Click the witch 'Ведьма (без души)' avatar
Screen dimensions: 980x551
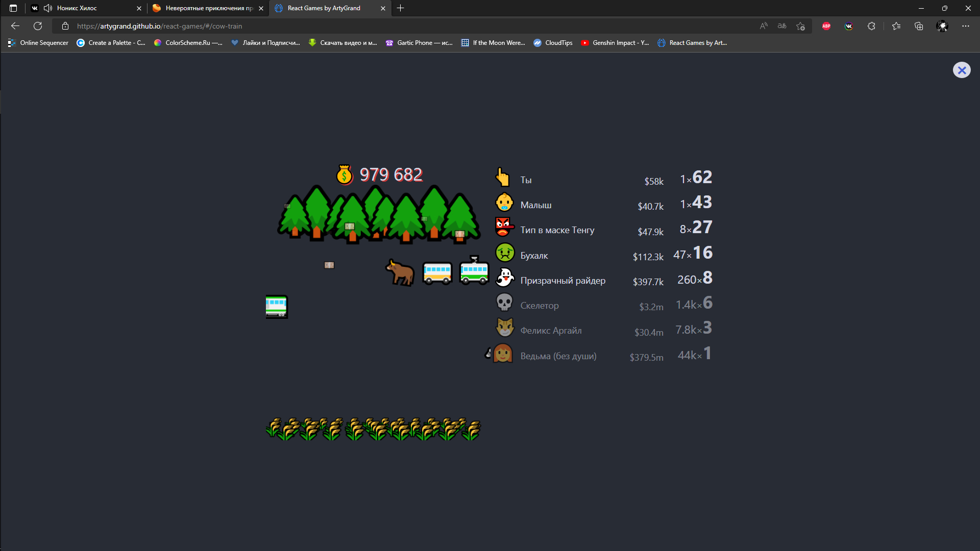(x=503, y=353)
